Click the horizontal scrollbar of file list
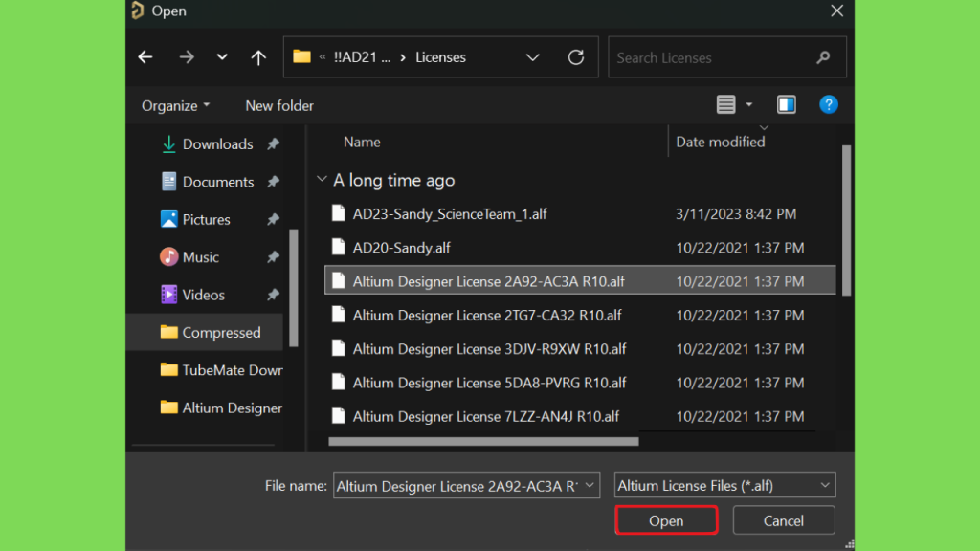980x551 pixels. pyautogui.click(x=483, y=442)
